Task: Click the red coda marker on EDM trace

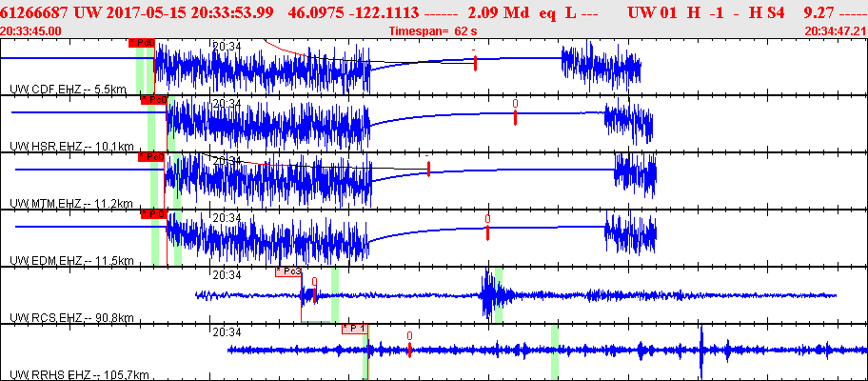Action: click(x=487, y=232)
